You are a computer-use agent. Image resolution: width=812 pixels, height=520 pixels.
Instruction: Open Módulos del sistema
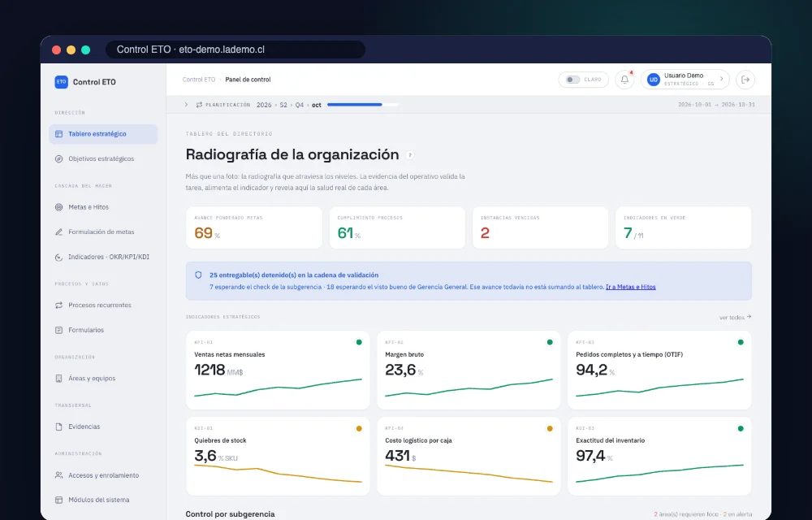103,500
